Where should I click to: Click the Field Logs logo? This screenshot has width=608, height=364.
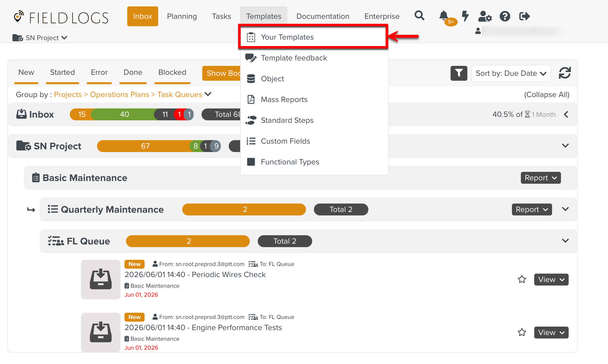point(61,17)
